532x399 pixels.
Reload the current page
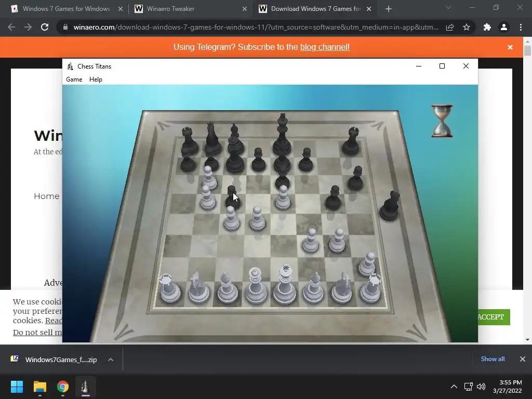(x=45, y=27)
